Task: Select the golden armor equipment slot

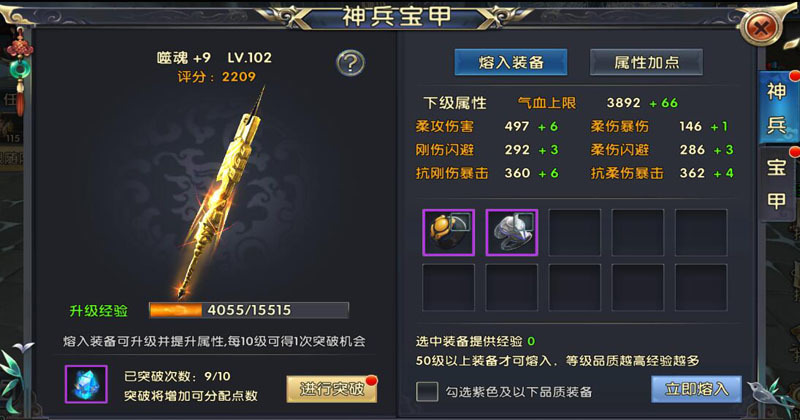Action: pyautogui.click(x=448, y=232)
